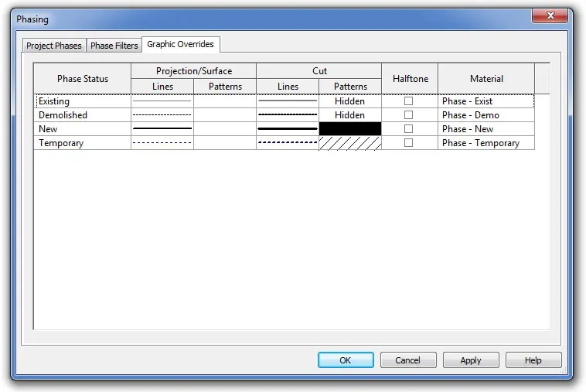
Task: Change the New phase cut line style
Action: pyautogui.click(x=288, y=129)
